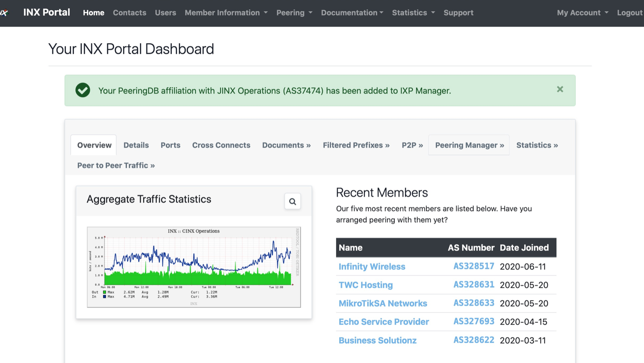Expand the Documentation menu

pos(352,13)
